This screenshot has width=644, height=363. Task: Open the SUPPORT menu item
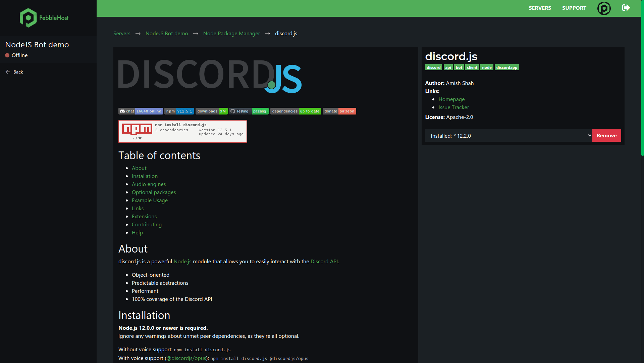click(574, 8)
